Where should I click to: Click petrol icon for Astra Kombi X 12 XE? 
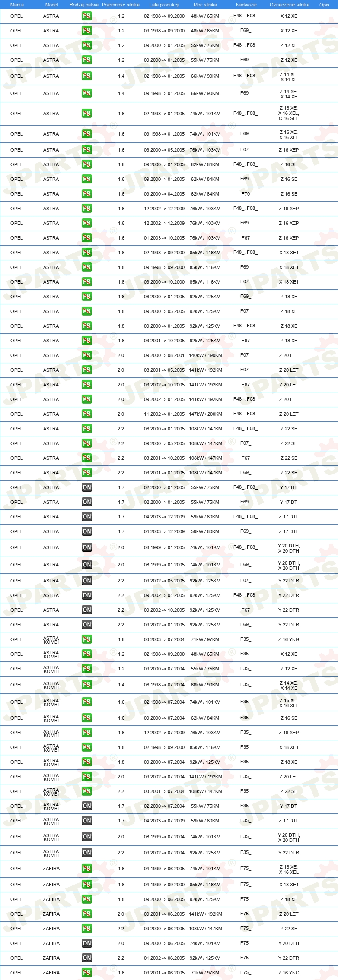[x=87, y=654]
